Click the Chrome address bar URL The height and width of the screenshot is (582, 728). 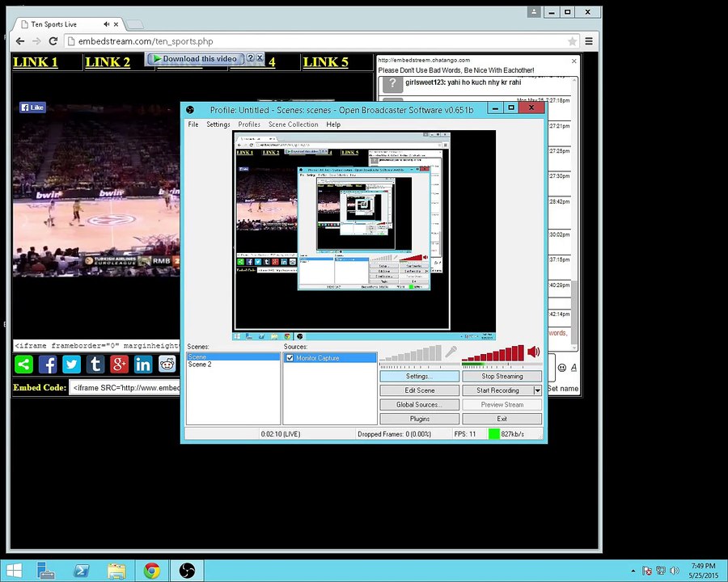[x=146, y=41]
